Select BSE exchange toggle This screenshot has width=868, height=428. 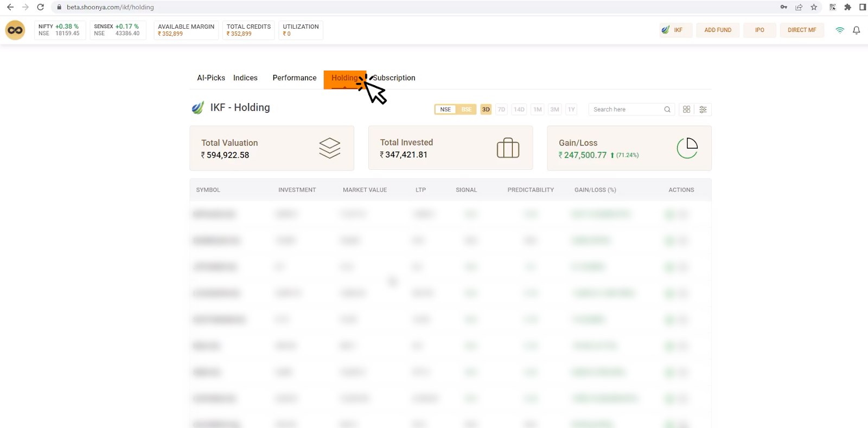(467, 110)
